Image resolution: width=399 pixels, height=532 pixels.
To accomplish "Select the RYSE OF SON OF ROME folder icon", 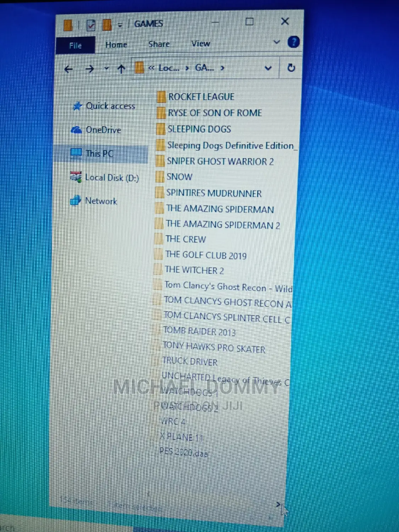I will [x=161, y=113].
